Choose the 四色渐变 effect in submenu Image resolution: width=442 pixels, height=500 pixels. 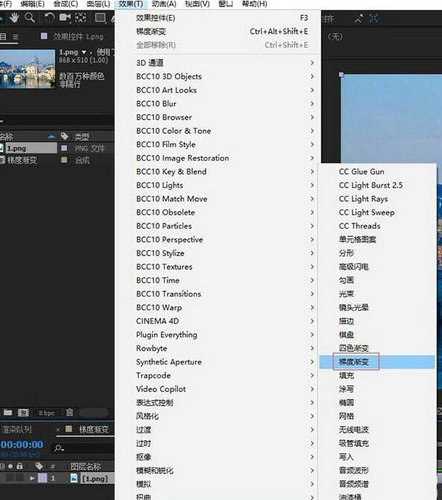coord(378,348)
